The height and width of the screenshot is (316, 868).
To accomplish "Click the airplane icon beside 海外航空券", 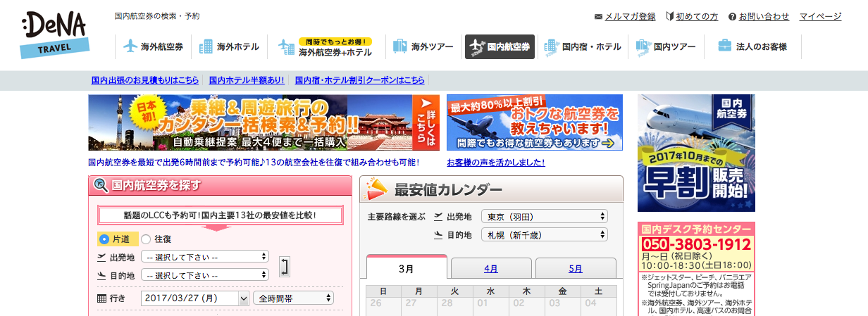I will (x=130, y=47).
